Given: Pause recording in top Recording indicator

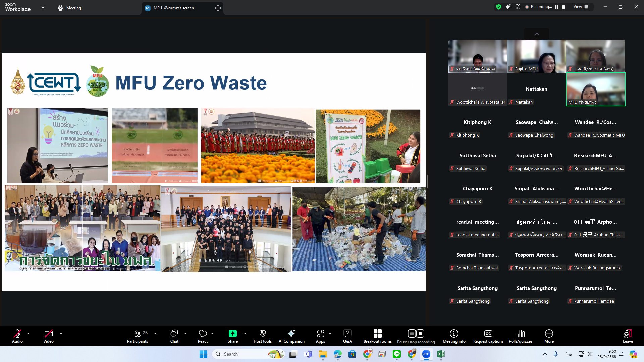Looking at the screenshot, I should click(x=557, y=7).
